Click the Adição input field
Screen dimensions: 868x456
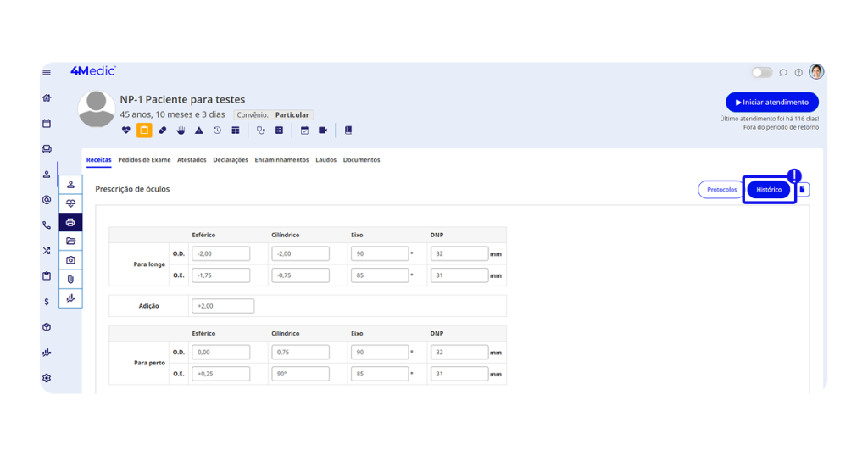223,306
